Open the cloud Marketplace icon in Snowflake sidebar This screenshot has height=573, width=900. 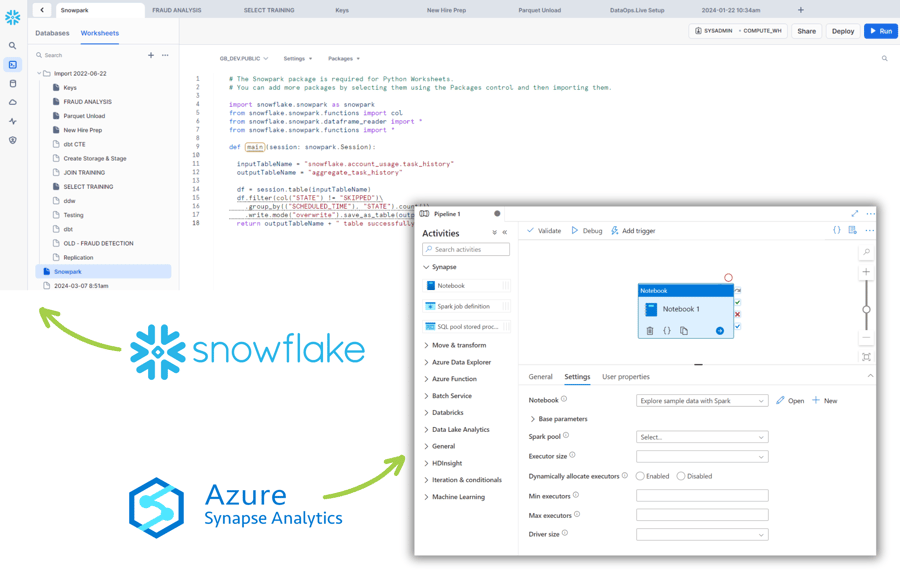coord(13,102)
